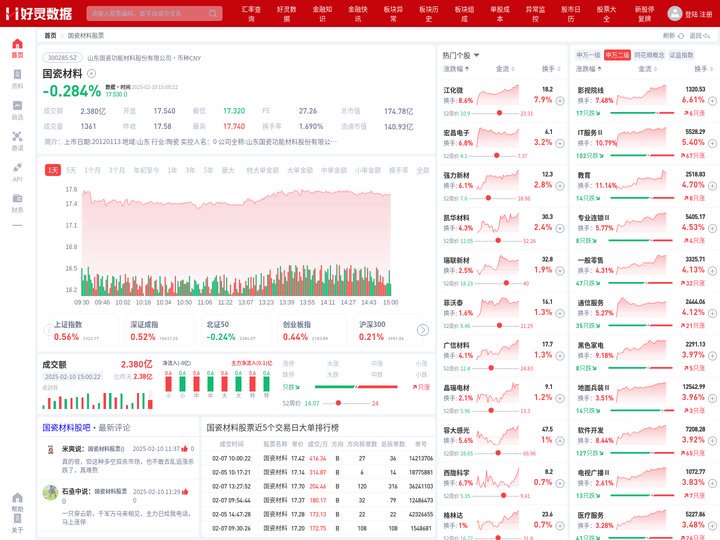720x540 pixels.
Task: Add 江化微 with its plus icon
Action: coord(560,101)
